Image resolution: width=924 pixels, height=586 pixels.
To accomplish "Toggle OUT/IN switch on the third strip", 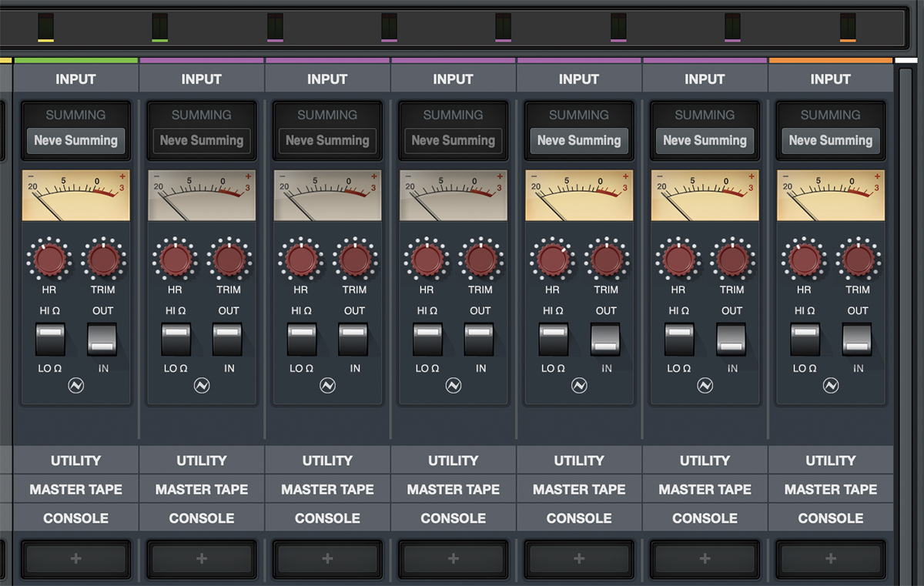I will click(x=354, y=340).
